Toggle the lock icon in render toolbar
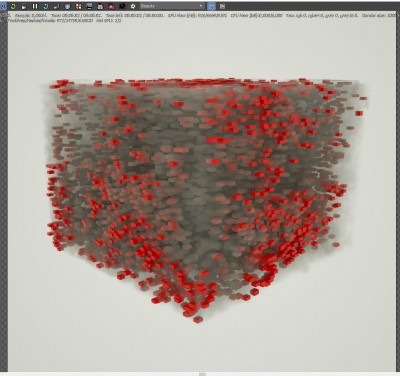This screenshot has height=376, width=400. point(24,6)
